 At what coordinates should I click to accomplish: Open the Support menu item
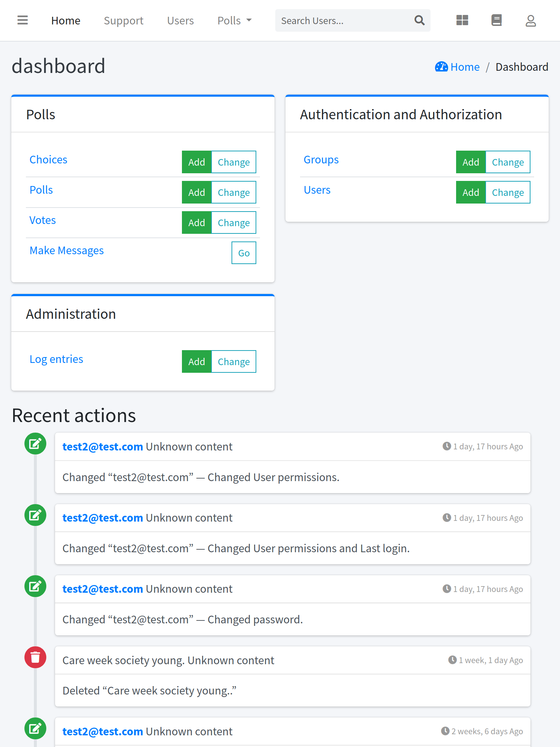124,21
